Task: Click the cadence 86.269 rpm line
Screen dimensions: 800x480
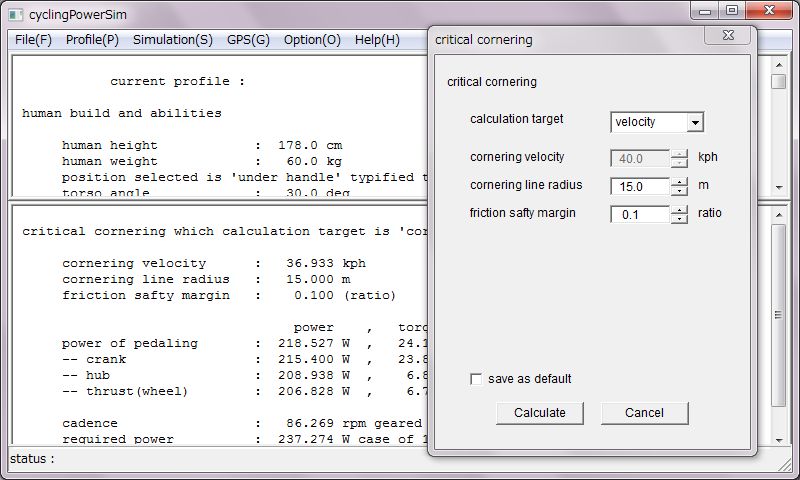Action: [x=244, y=423]
